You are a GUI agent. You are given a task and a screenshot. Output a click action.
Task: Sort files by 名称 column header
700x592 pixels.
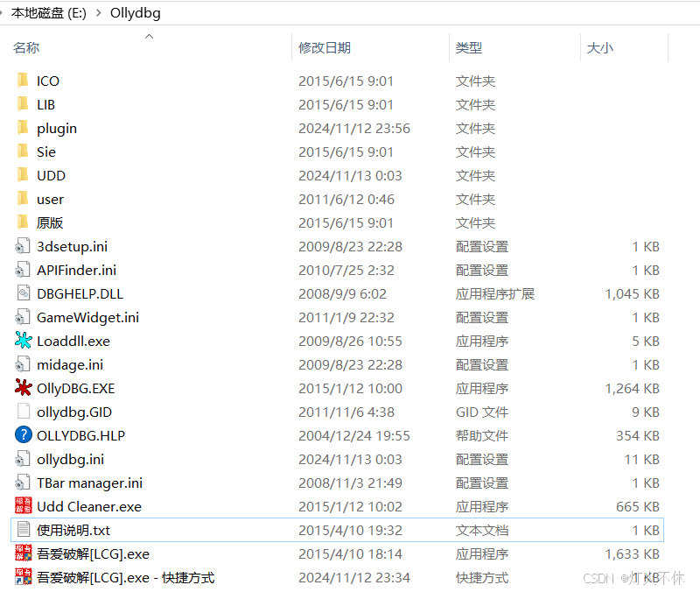26,47
